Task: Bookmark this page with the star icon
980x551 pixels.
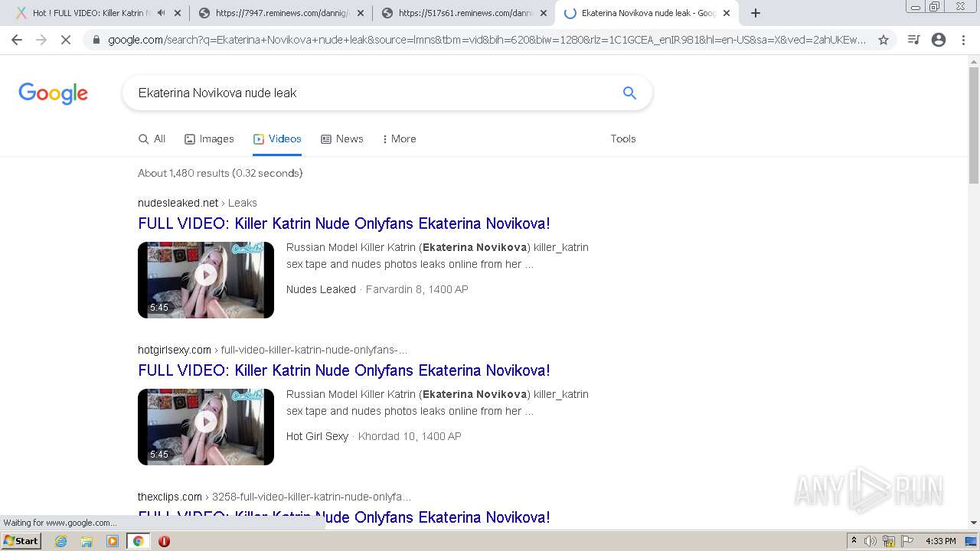Action: (884, 40)
